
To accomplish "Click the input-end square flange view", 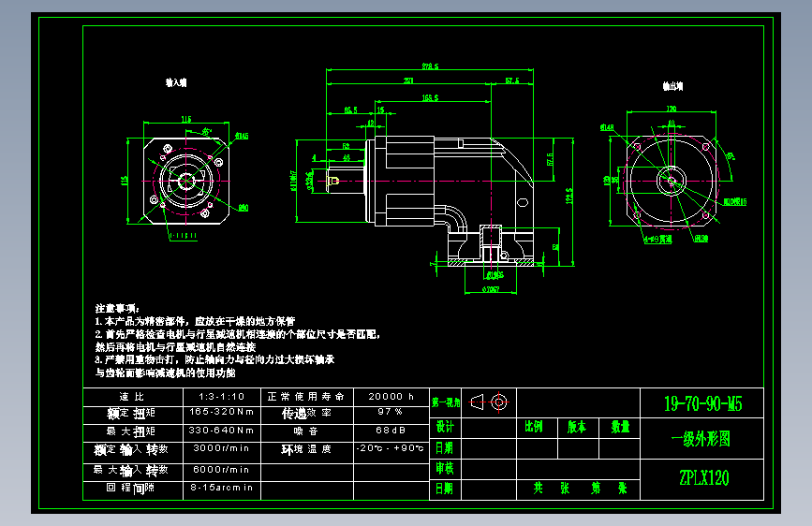I will (x=186, y=181).
